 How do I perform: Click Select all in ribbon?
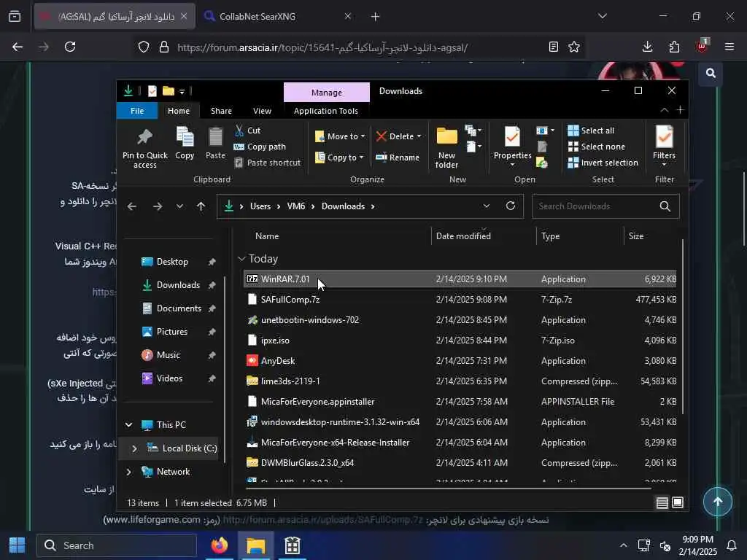[591, 131]
